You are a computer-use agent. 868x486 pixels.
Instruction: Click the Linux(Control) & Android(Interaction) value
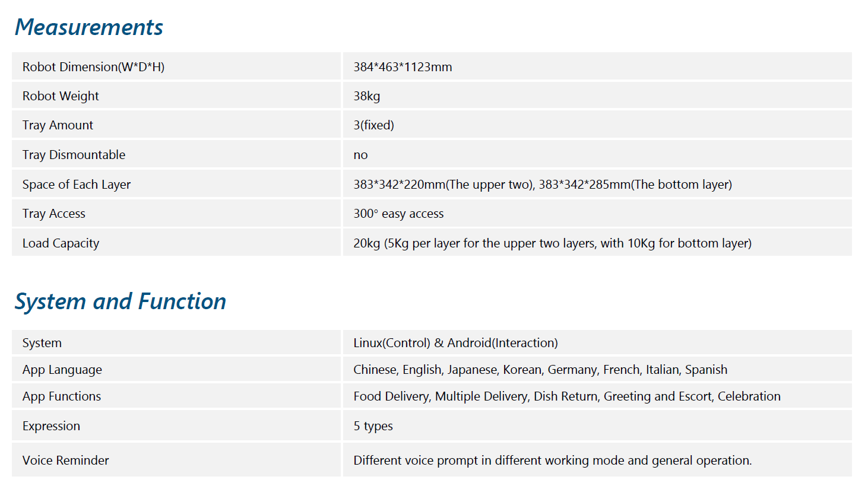coord(455,343)
